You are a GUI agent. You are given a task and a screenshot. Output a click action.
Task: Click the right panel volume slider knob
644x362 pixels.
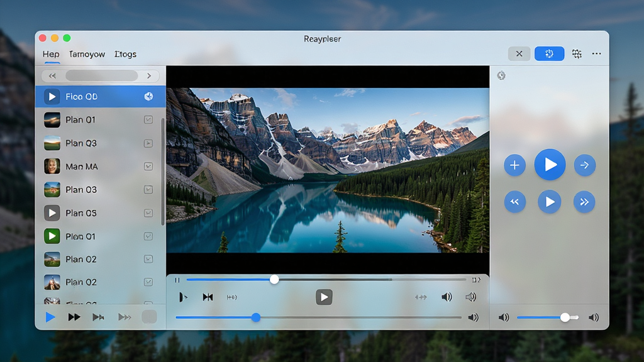pyautogui.click(x=565, y=317)
